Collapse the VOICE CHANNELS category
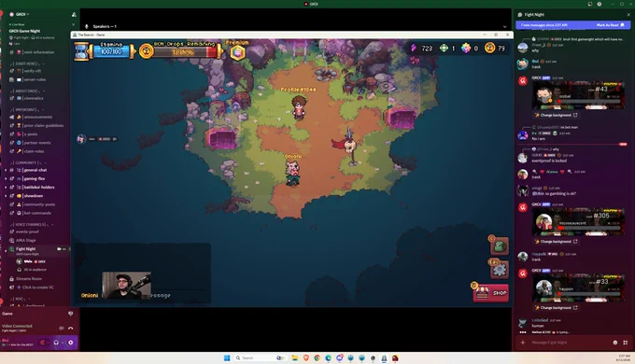Image resolution: width=635 pixels, height=364 pixels. [x=32, y=224]
